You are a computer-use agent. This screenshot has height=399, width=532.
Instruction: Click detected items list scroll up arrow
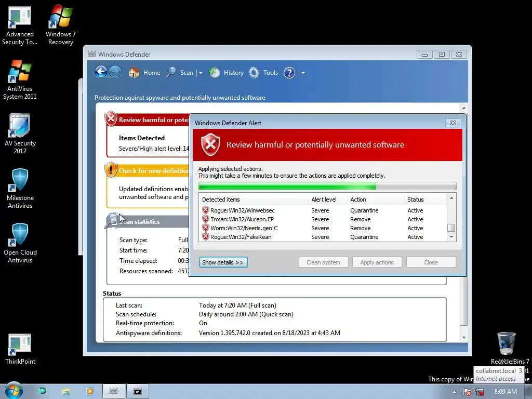[x=451, y=198]
